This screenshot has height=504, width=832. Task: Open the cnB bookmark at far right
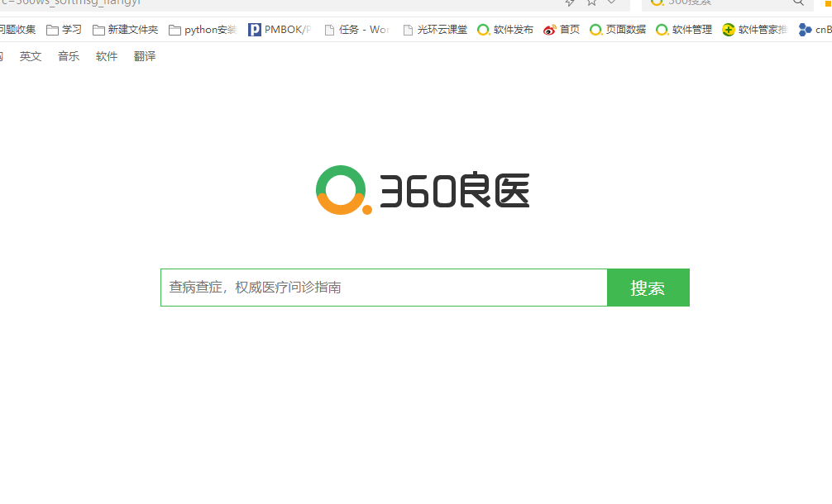(x=815, y=30)
